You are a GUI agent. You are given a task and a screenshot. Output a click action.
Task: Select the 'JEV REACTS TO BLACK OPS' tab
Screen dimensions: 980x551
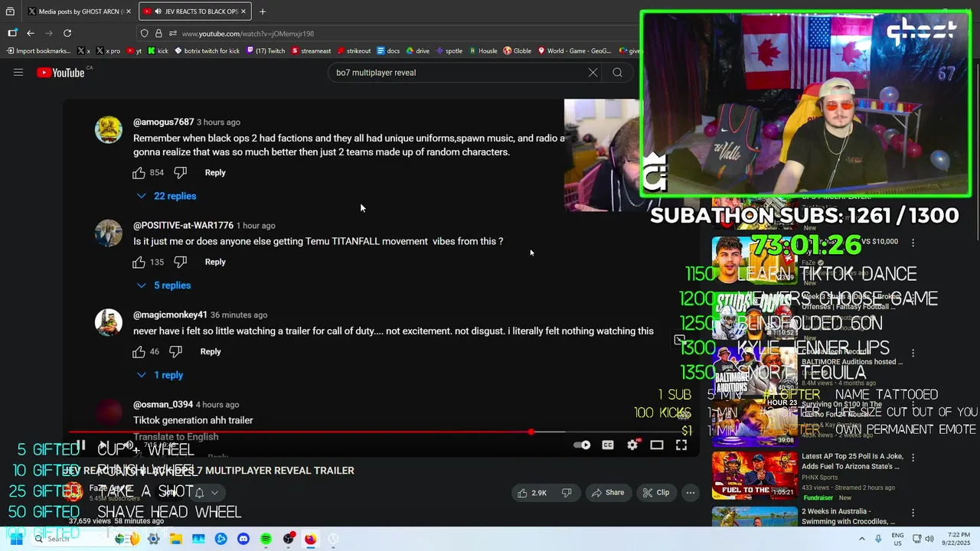(x=196, y=11)
